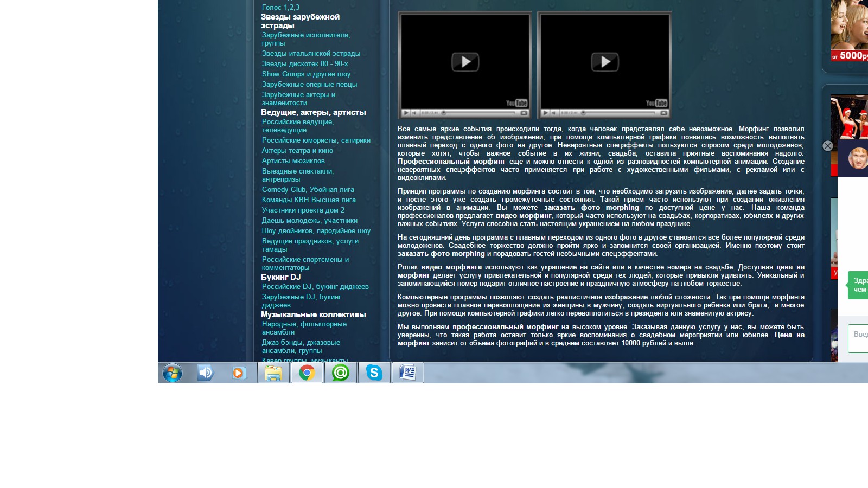The height and width of the screenshot is (488, 868).
Task: Click the mute speaker icon on second video player
Action: (x=554, y=113)
